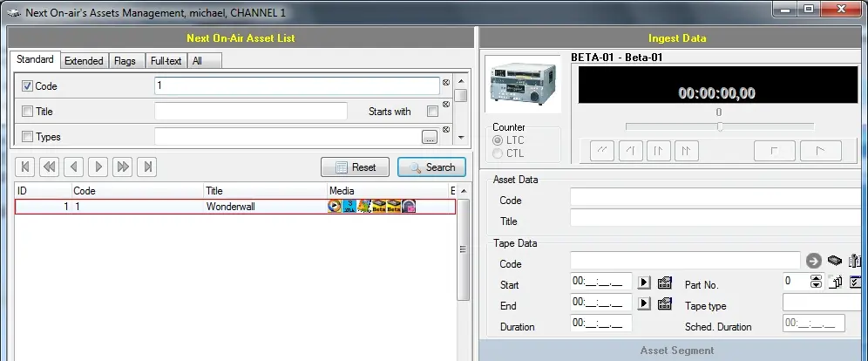The height and width of the screenshot is (361, 868).
Task: Open the Full-text tab
Action: pos(166,61)
